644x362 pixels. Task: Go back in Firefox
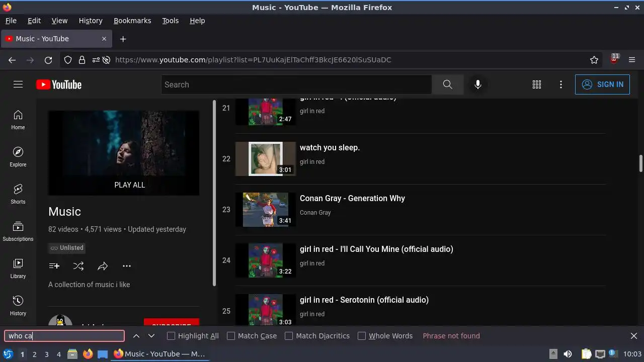click(x=12, y=60)
